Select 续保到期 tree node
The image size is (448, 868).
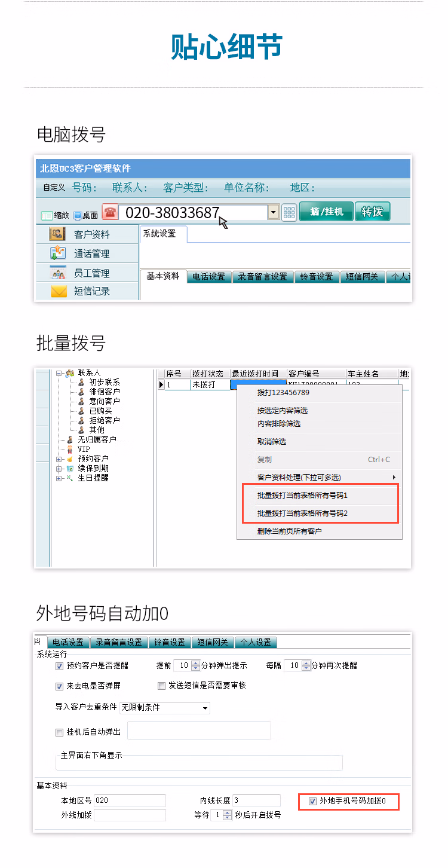pos(93,468)
